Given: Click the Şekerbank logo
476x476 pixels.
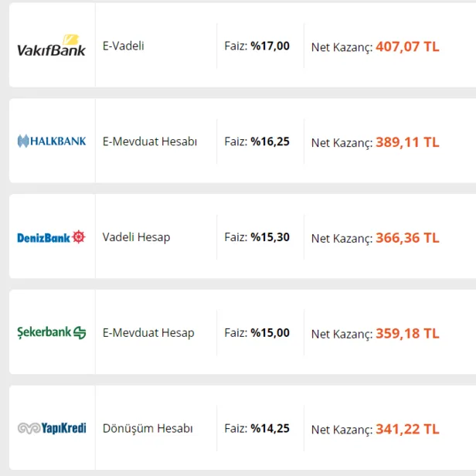Looking at the screenshot, I should tap(51, 333).
